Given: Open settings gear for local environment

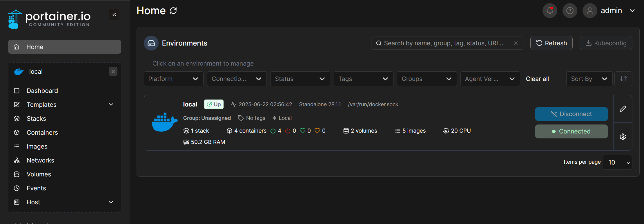Looking at the screenshot, I should click(x=623, y=137).
